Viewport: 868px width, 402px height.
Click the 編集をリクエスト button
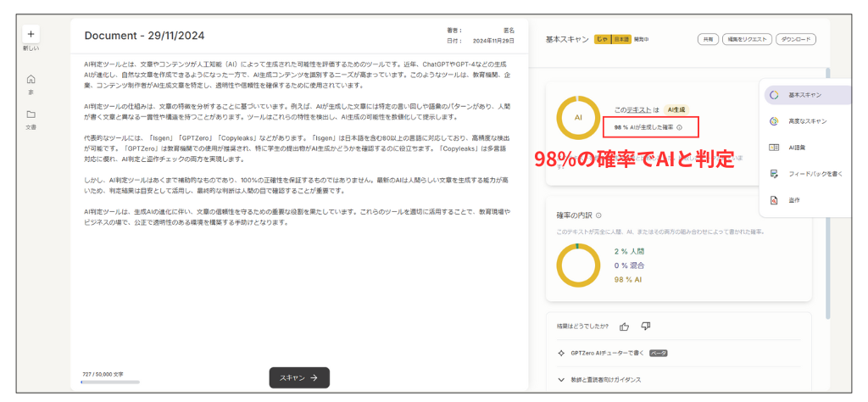pyautogui.click(x=747, y=39)
